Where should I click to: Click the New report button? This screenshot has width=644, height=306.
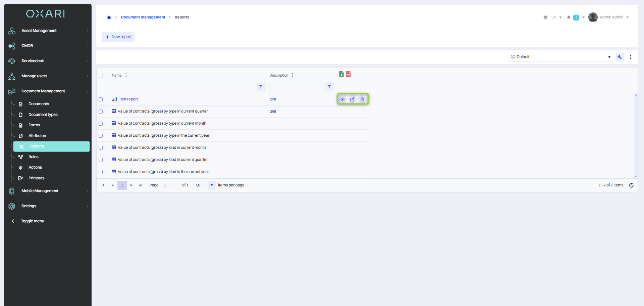tap(118, 37)
